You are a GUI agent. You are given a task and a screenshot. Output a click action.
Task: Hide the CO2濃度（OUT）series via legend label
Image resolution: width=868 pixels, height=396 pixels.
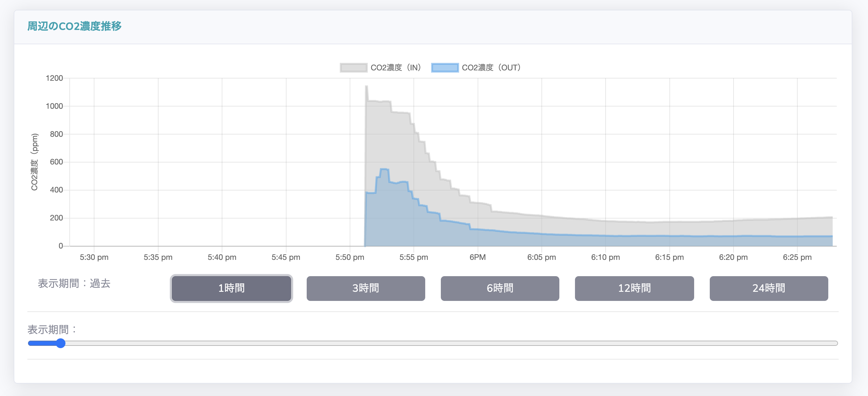[x=491, y=68]
